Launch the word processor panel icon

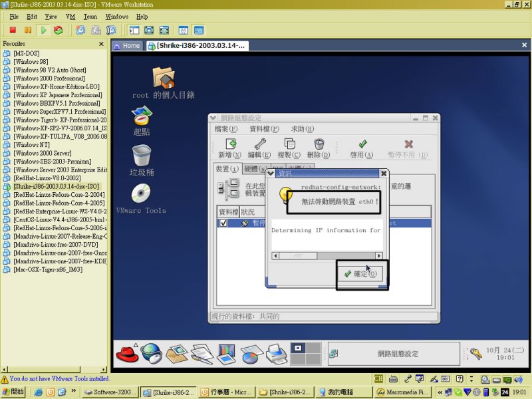[x=202, y=354]
